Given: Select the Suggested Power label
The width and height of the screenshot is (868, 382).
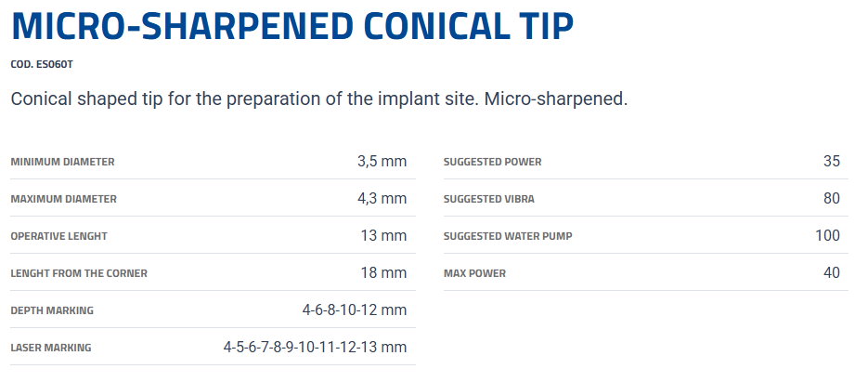Looking at the screenshot, I should tap(492, 162).
